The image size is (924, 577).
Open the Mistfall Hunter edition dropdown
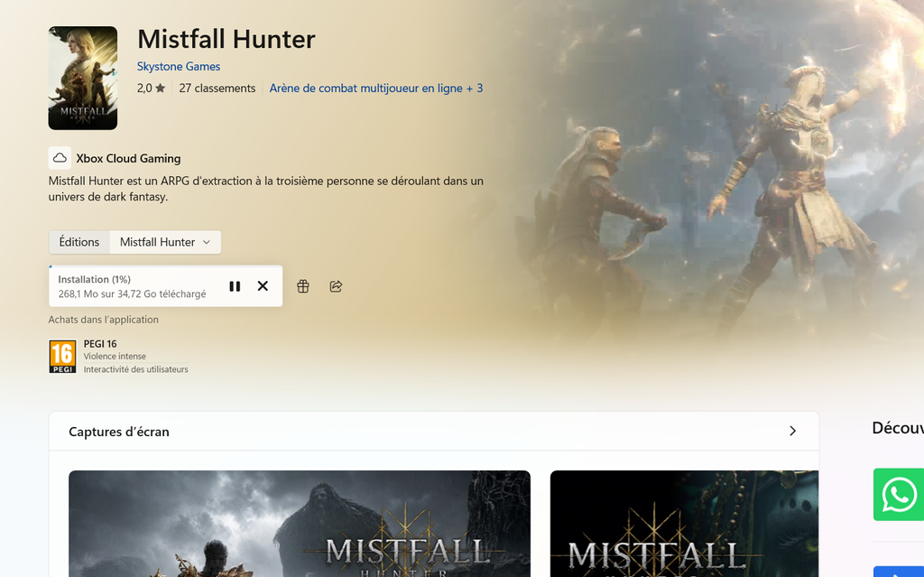(x=165, y=243)
